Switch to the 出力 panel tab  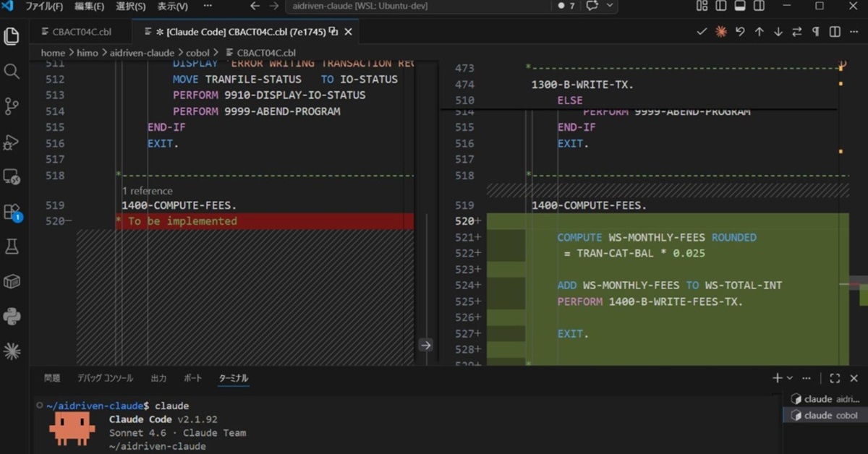pyautogui.click(x=158, y=378)
